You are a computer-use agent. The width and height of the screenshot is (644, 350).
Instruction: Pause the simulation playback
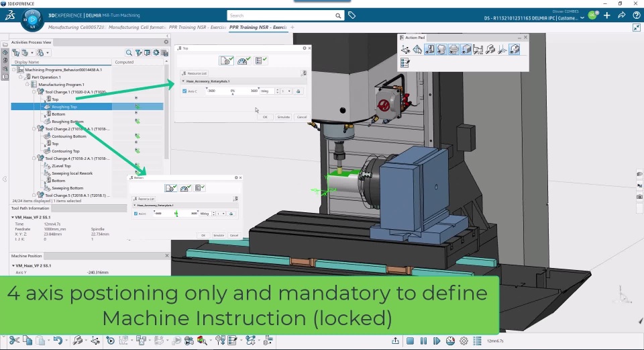click(x=423, y=341)
